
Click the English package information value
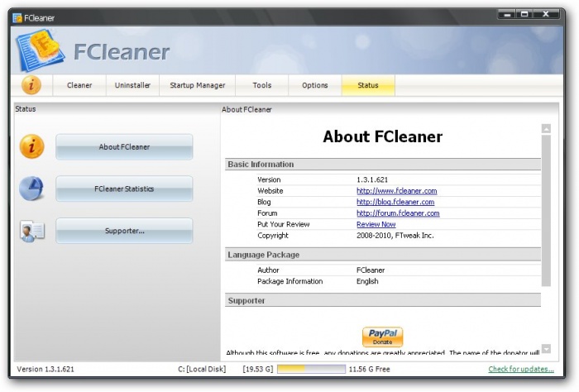[367, 281]
